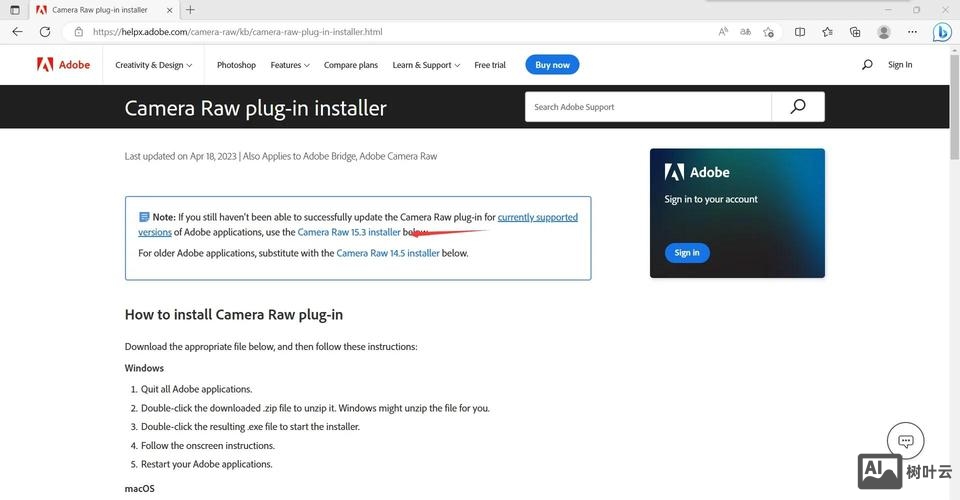Image resolution: width=960 pixels, height=500 pixels.
Task: Open the browser Collections icon
Action: tap(854, 32)
